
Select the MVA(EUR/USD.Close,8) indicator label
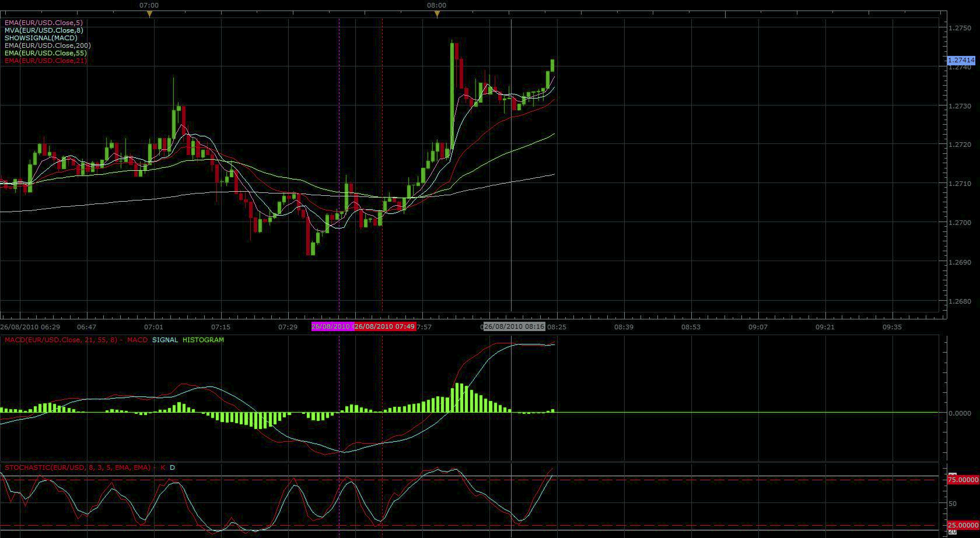point(44,30)
